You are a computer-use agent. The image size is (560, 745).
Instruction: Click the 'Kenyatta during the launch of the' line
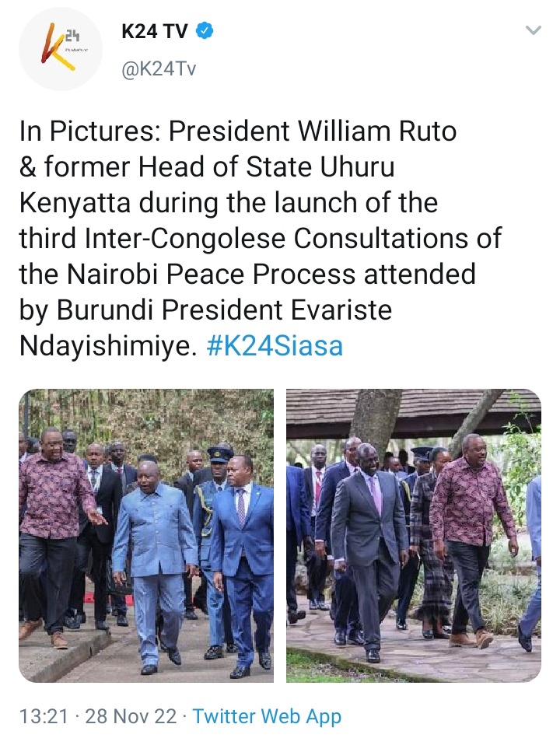[x=228, y=203]
